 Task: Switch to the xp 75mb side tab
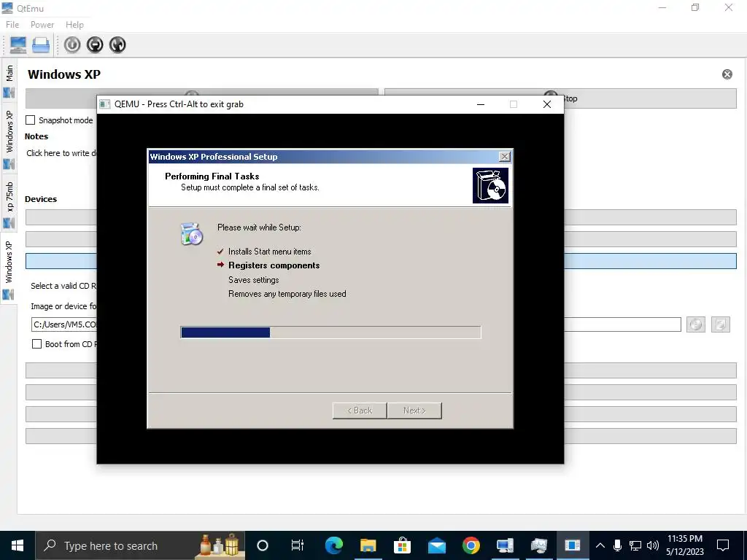click(x=9, y=204)
